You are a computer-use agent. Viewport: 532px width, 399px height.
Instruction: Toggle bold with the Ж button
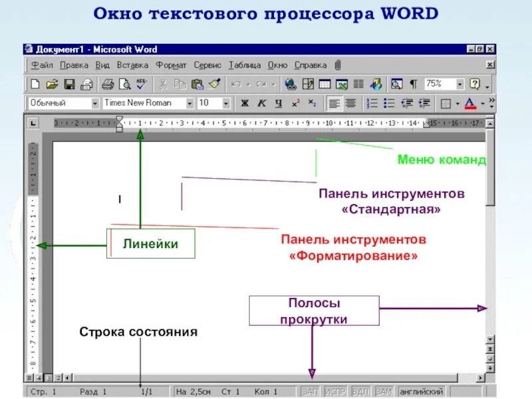[x=245, y=103]
